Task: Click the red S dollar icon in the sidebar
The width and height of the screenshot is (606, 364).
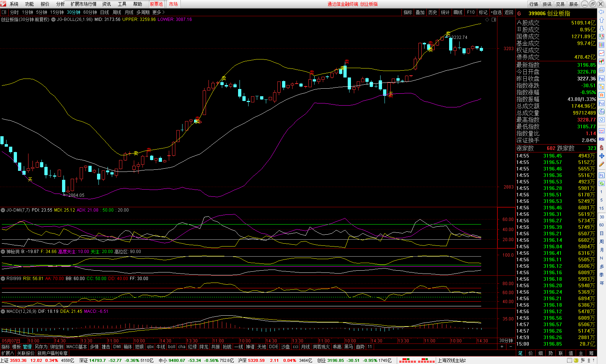Action: click(601, 148)
